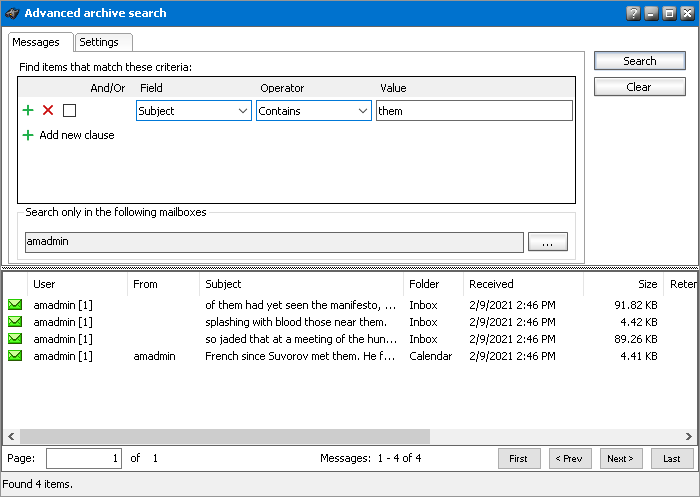Click the green plus icon in the clause row
The width and height of the screenshot is (700, 497).
click(x=28, y=111)
